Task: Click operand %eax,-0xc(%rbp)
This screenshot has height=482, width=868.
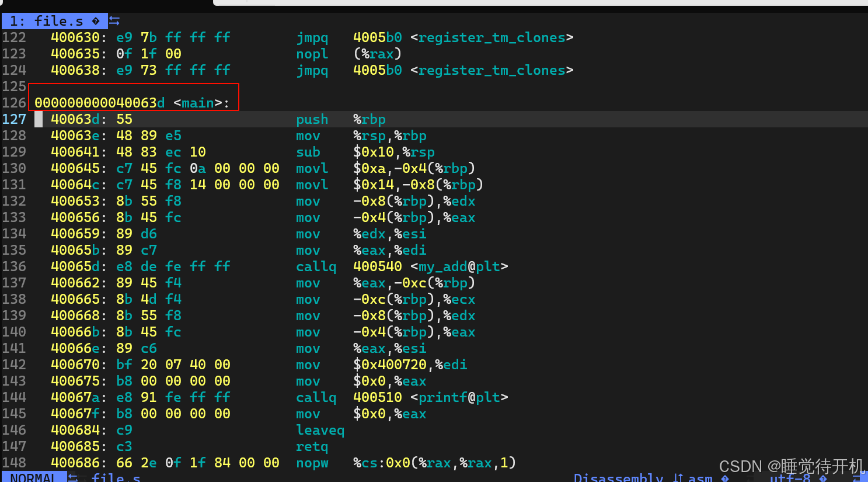Action: [x=414, y=283]
